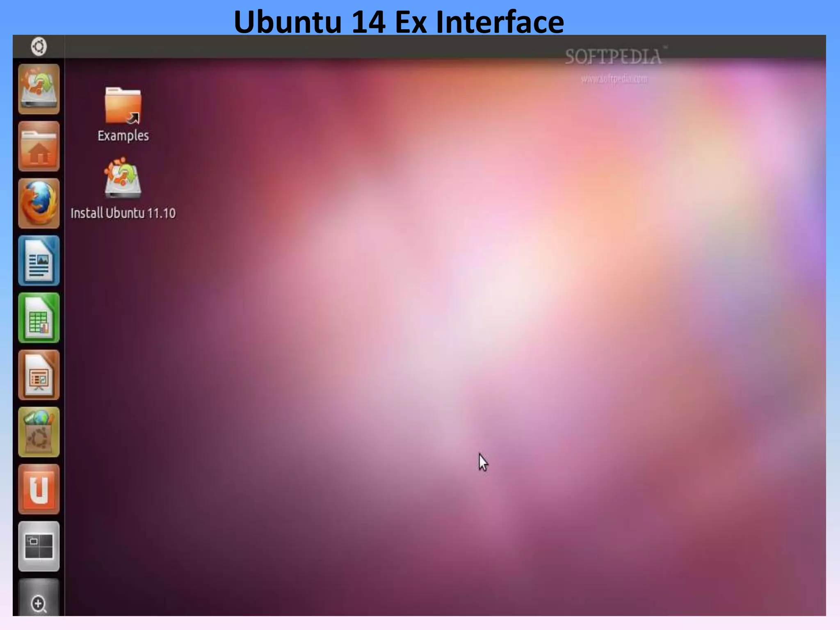Viewport: 840px width, 630px height.
Task: Launch Ubuntu One app
Action: click(x=39, y=489)
